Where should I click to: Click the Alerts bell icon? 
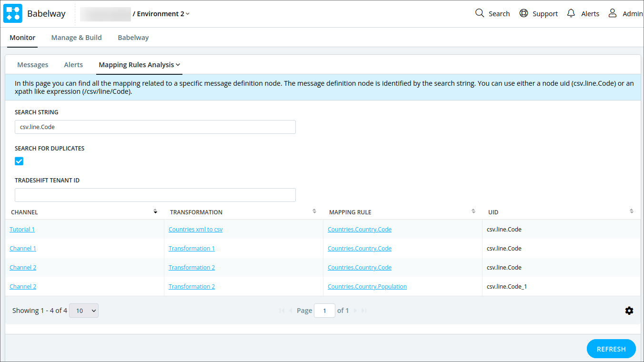(x=571, y=13)
